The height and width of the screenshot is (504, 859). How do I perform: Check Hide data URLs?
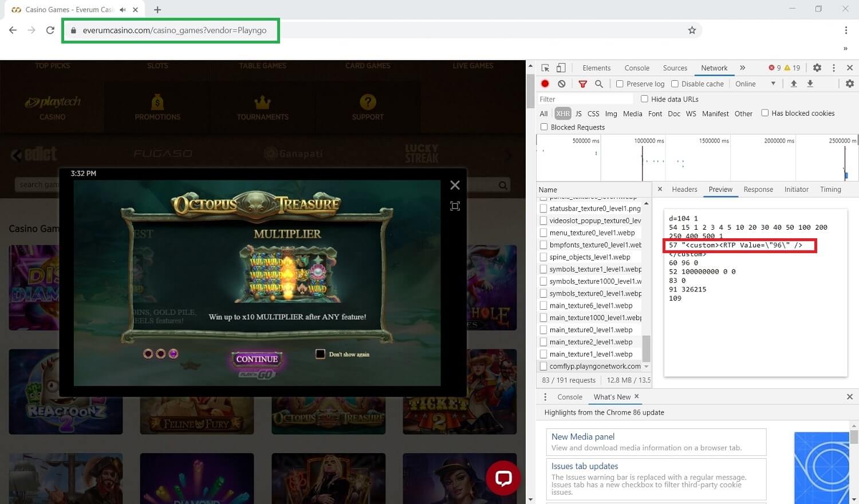pos(644,99)
